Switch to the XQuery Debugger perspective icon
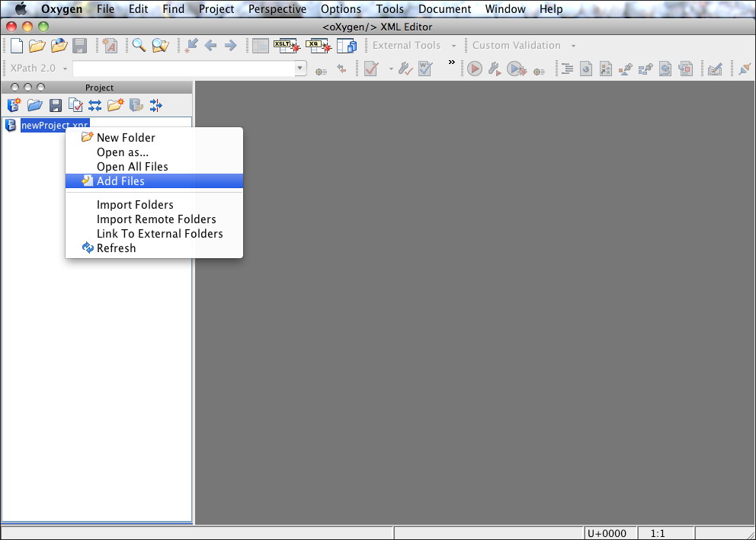This screenshot has height=540, width=756. [319, 46]
